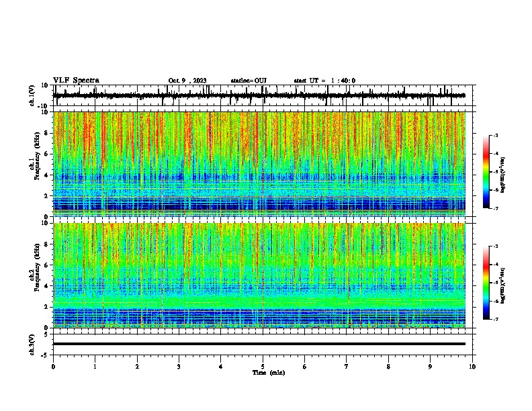Select the "start UT = 1 : 40: 0" text

tap(324, 81)
